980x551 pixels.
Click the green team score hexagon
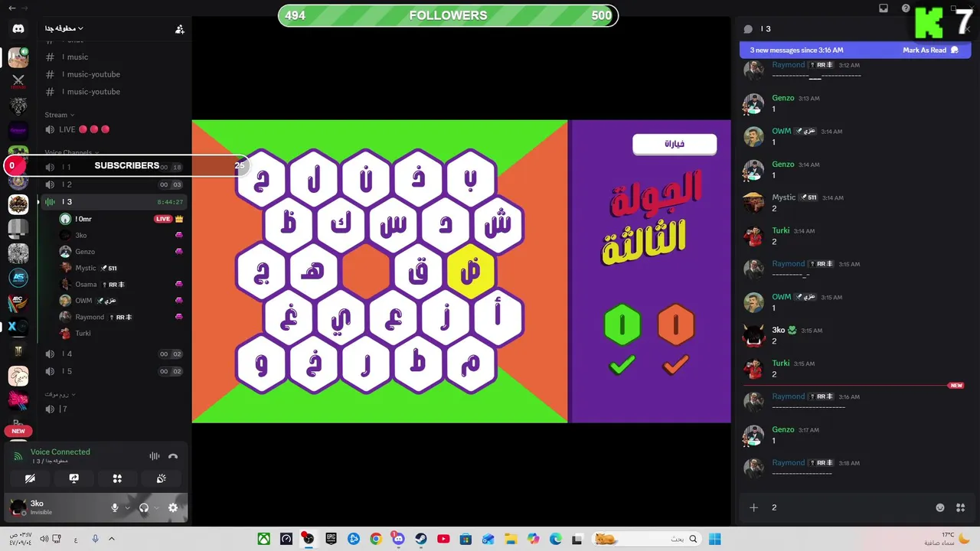[622, 324]
